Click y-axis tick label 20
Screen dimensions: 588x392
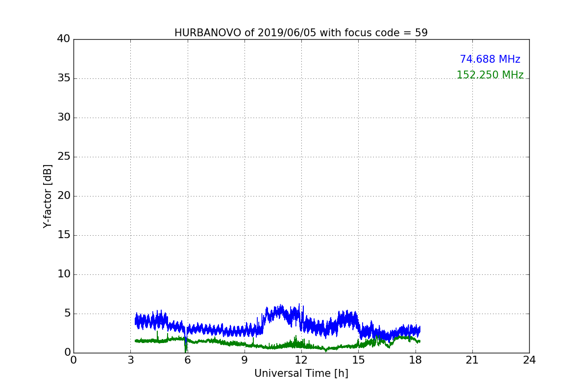pos(64,196)
